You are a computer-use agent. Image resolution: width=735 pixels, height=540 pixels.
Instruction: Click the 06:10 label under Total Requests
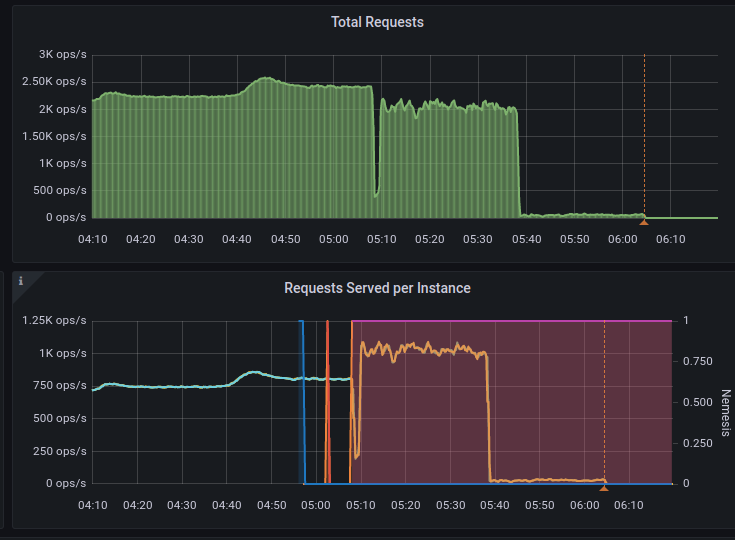pos(671,239)
